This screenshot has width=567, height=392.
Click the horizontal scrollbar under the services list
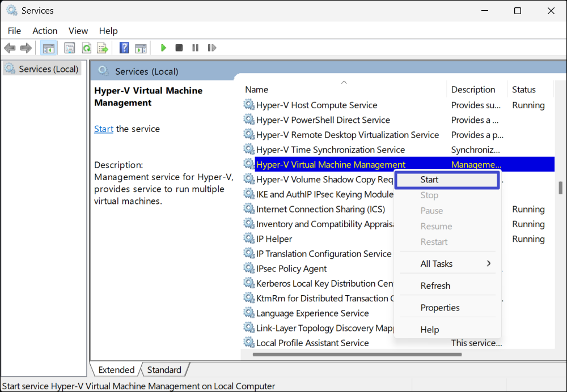pyautogui.click(x=357, y=355)
